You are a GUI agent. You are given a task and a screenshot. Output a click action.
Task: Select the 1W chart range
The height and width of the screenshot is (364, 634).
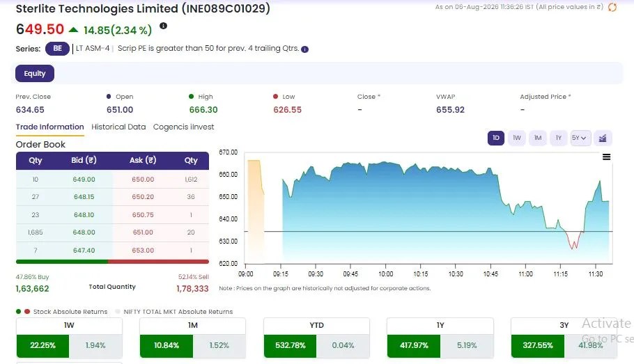517,139
